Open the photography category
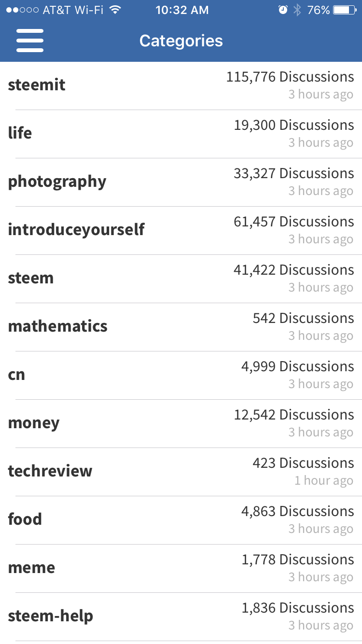This screenshot has width=362, height=644. point(181,182)
